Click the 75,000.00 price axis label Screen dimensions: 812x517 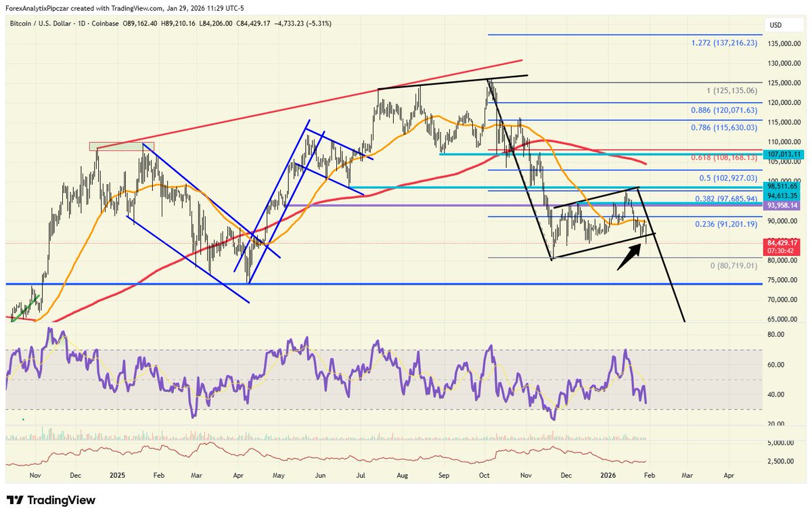point(782,280)
